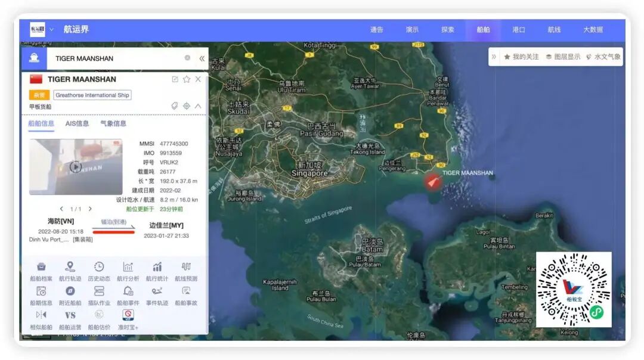Click the 船位更新于 23分钟前 update text
644x360 pixels.
tap(154, 209)
